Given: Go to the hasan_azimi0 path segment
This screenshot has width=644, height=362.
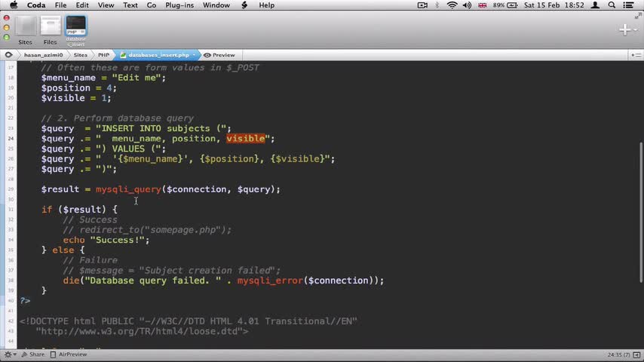Looking at the screenshot, I should click(44, 55).
